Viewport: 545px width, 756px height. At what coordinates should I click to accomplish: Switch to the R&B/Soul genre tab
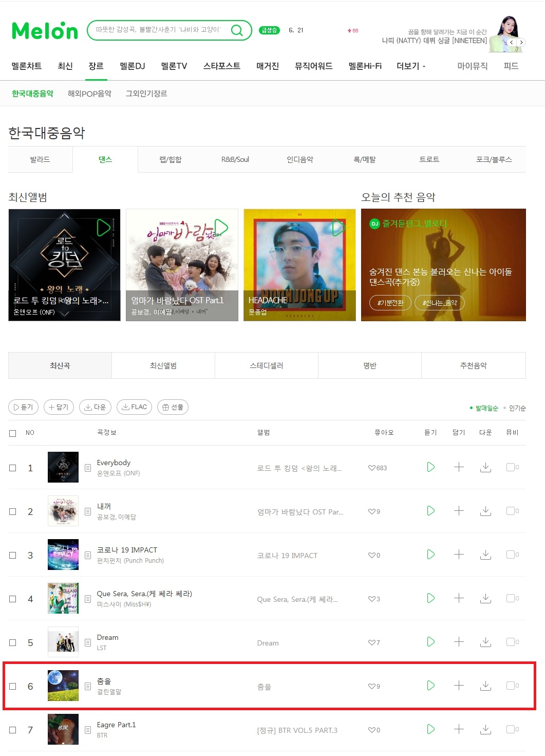[235, 159]
